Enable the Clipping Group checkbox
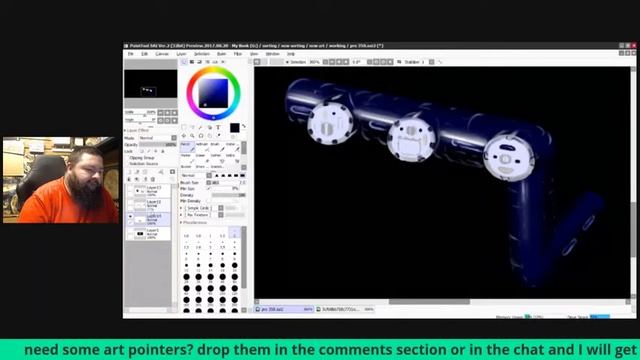 127,158
